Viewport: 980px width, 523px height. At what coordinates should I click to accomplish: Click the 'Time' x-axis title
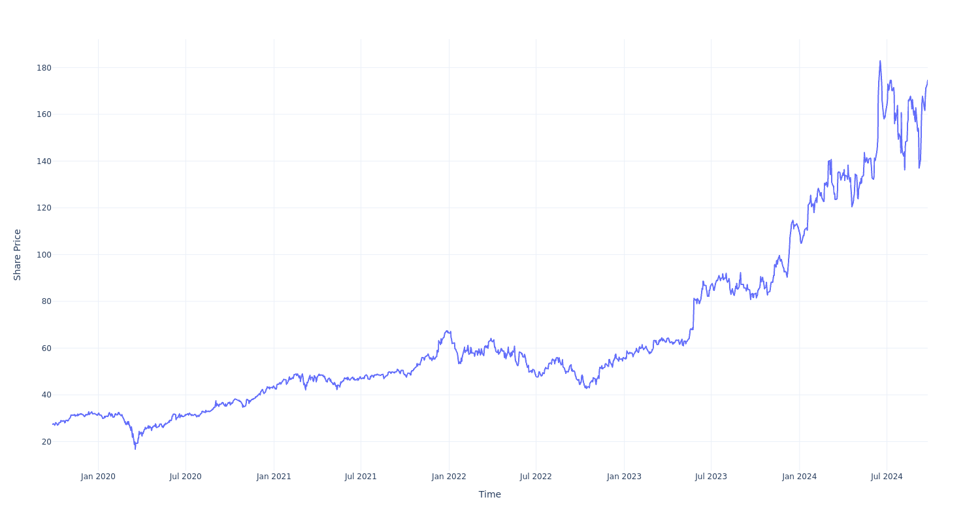point(489,494)
